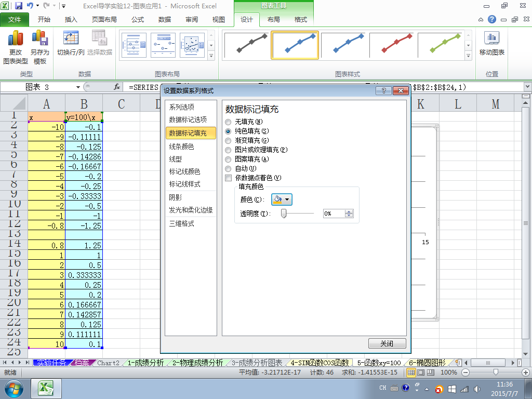Select Pattern fill (图案填充) radio button

point(229,159)
